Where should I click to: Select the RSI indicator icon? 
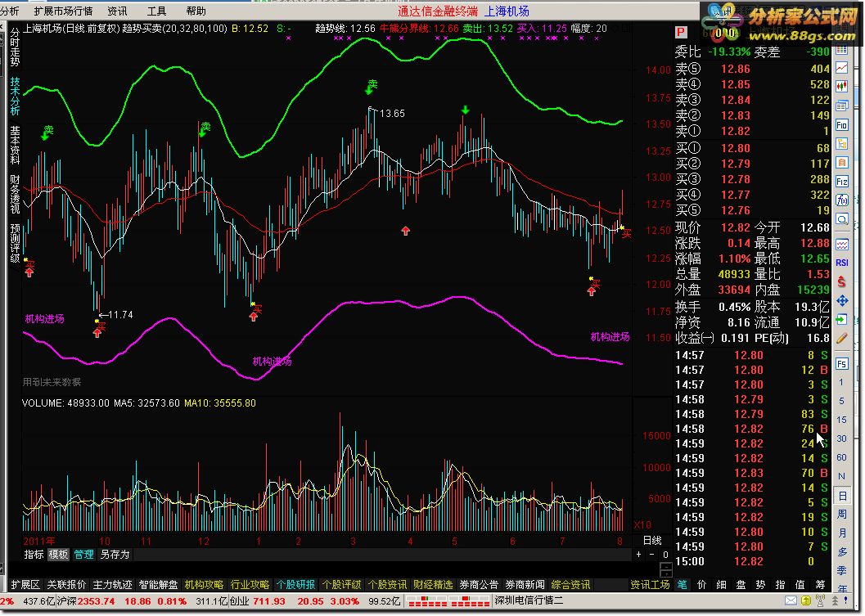point(842,263)
